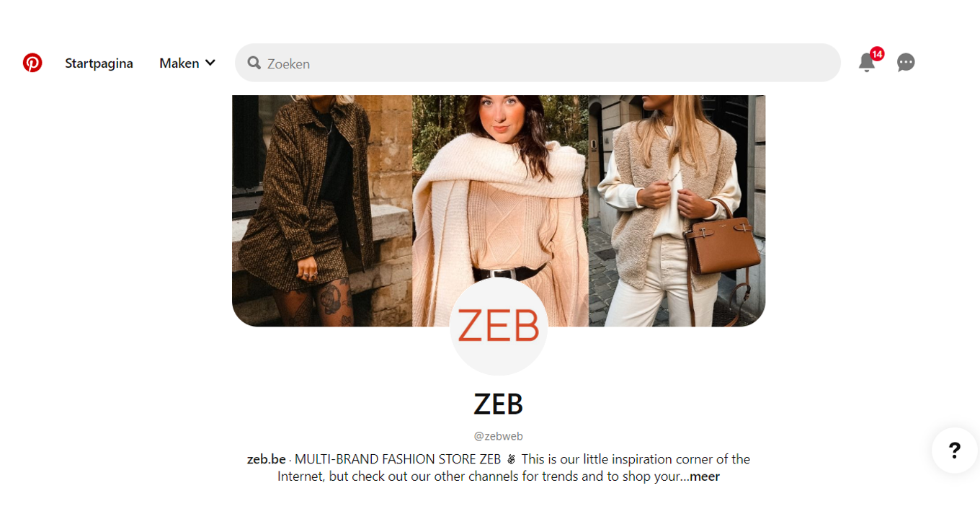
Task: Click the profile description text
Action: (499, 468)
